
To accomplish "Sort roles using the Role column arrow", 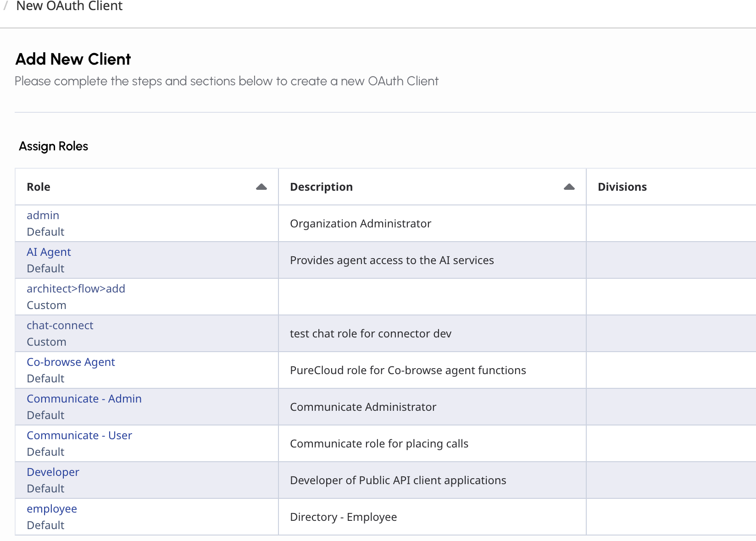I will click(x=261, y=187).
